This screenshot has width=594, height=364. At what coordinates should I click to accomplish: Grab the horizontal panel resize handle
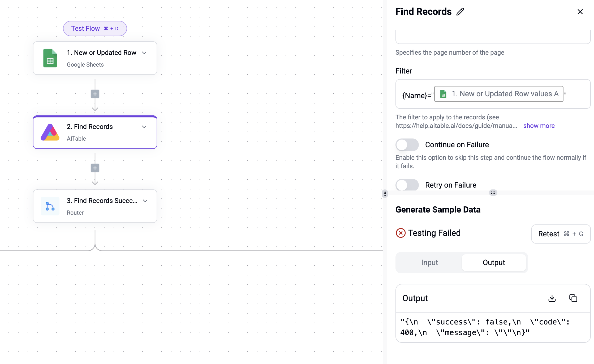pos(493,193)
